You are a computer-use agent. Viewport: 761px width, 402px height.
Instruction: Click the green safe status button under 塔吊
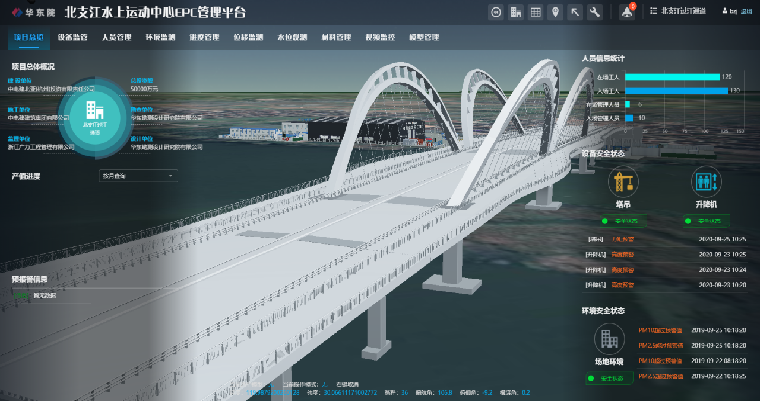[x=625, y=220]
